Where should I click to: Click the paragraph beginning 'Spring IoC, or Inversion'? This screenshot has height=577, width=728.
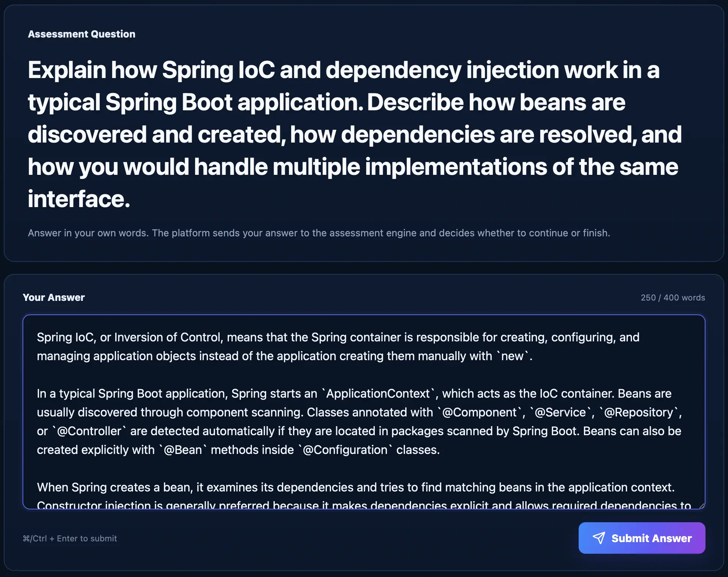pos(338,347)
